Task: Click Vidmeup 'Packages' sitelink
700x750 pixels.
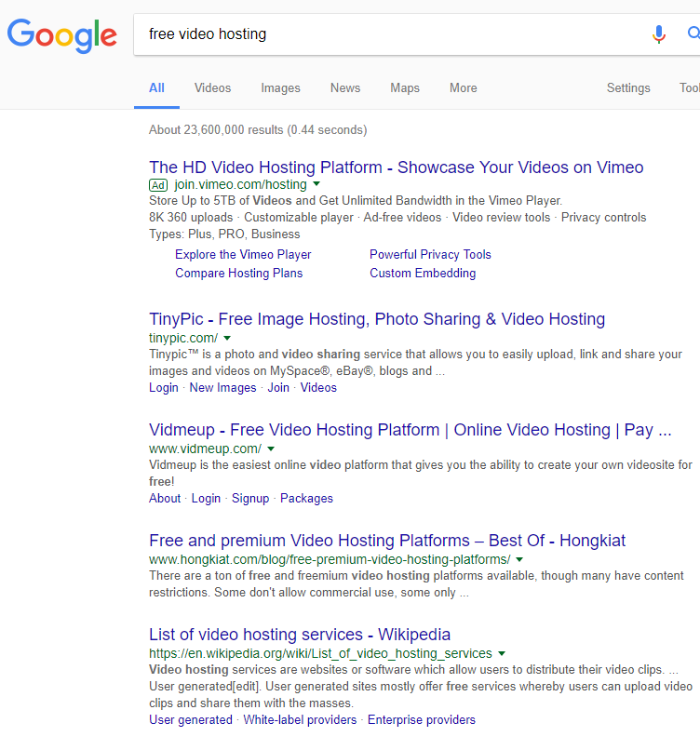Action: [x=306, y=499]
